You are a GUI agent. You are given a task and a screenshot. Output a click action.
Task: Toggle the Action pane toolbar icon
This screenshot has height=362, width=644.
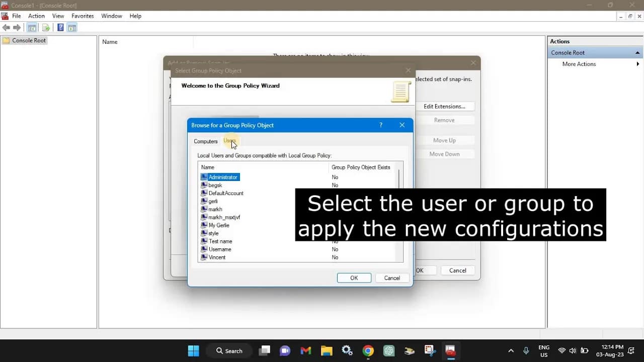(x=72, y=27)
